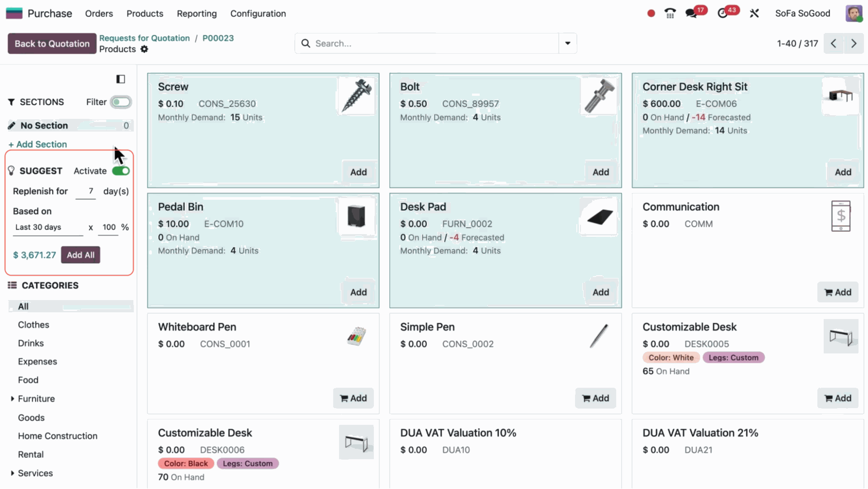Open the Reporting menu
The width and height of the screenshot is (868, 489).
coord(197,14)
